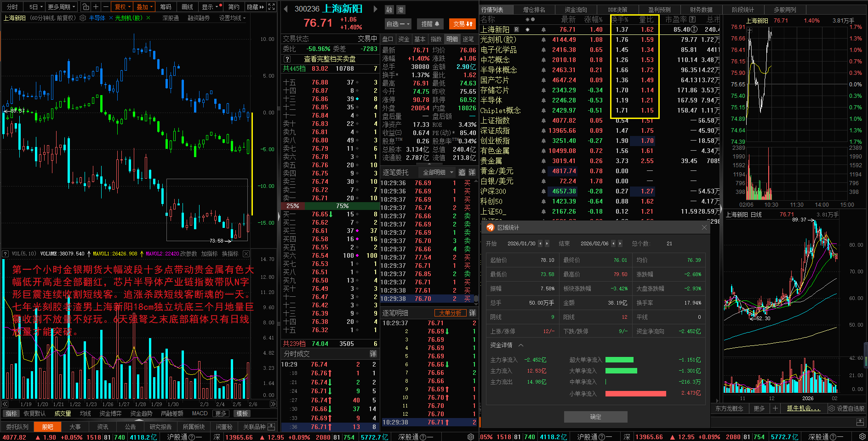
Task: Click the orange 交易 trade button
Action: click(x=463, y=23)
